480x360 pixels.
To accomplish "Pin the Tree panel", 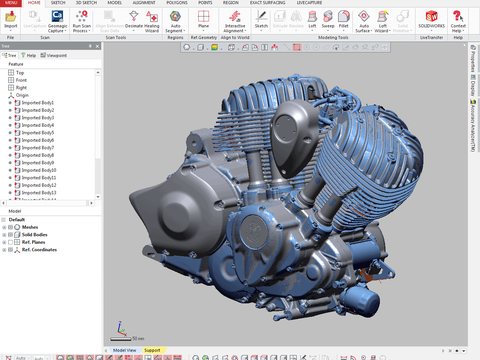I will pyautogui.click(x=90, y=46).
